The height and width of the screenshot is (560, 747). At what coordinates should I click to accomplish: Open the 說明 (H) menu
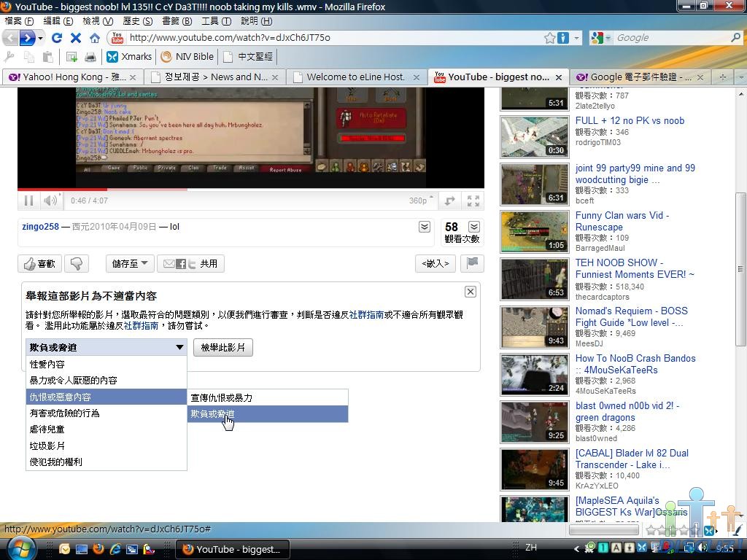(x=257, y=21)
